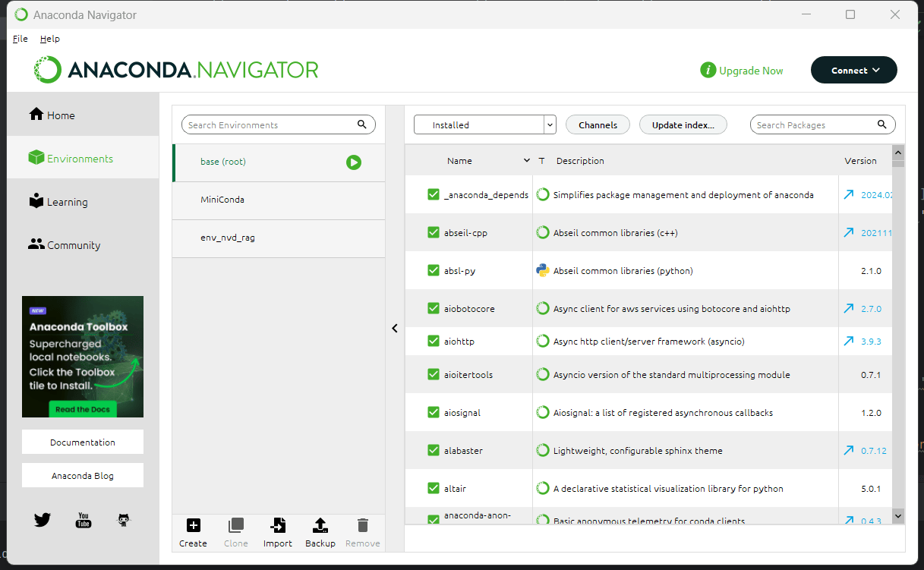The width and height of the screenshot is (924, 570).
Task: Open the Learning section
Action: [x=83, y=201]
